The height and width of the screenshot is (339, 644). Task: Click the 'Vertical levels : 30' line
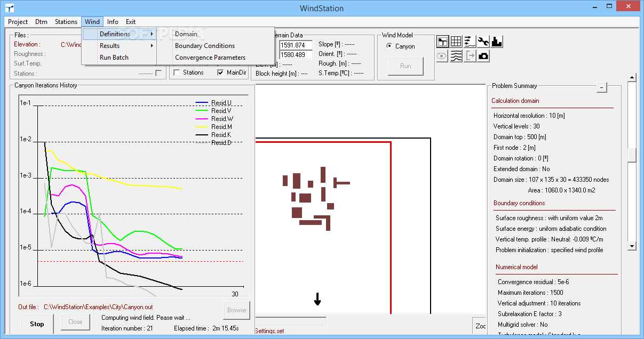coord(516,126)
